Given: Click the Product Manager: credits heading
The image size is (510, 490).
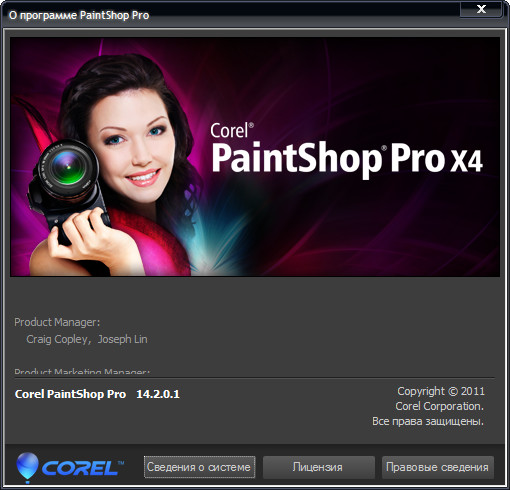Looking at the screenshot, I should click(x=57, y=322).
